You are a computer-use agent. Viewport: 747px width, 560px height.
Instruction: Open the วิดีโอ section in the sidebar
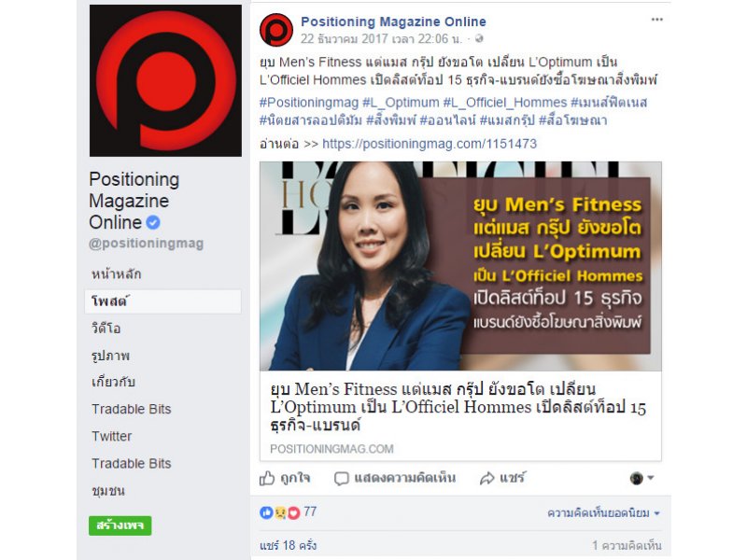[106, 329]
